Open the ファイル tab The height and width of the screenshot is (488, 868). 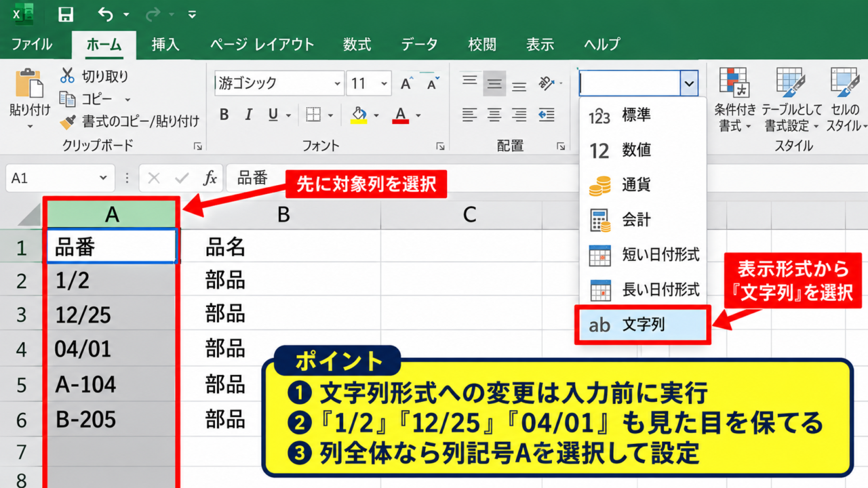tap(32, 45)
